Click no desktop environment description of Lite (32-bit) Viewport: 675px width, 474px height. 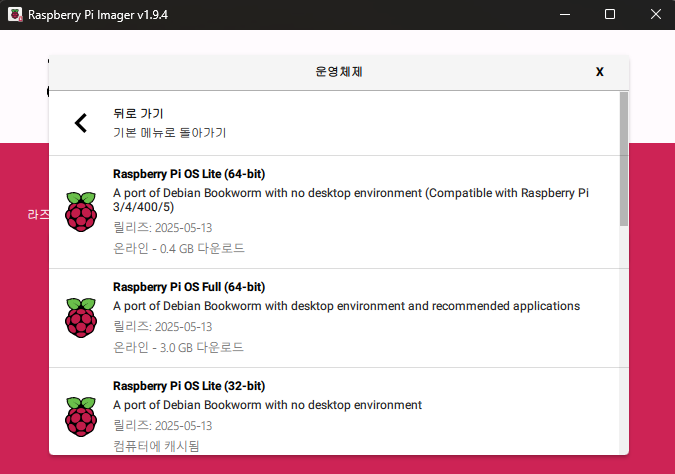(267, 405)
